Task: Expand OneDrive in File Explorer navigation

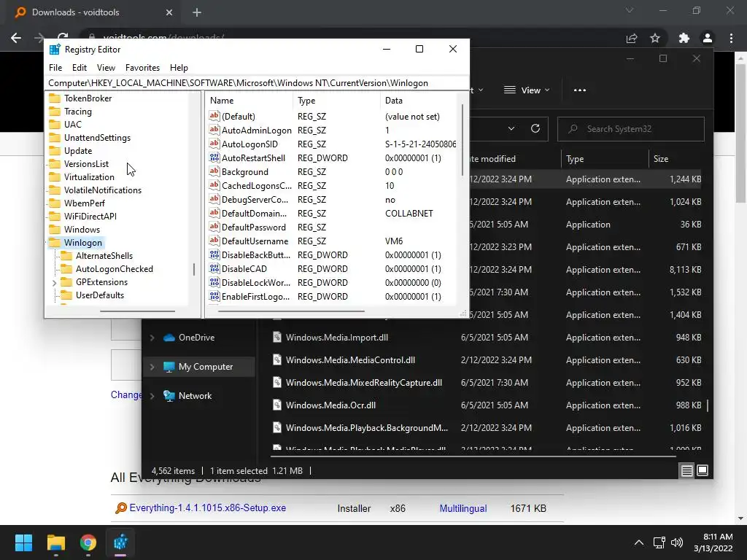Action: [x=152, y=338]
